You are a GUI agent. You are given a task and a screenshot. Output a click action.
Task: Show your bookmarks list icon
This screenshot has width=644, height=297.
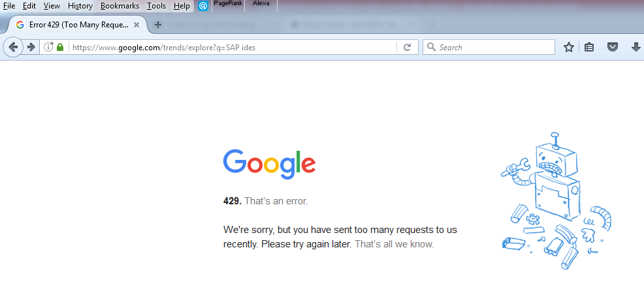pos(589,47)
